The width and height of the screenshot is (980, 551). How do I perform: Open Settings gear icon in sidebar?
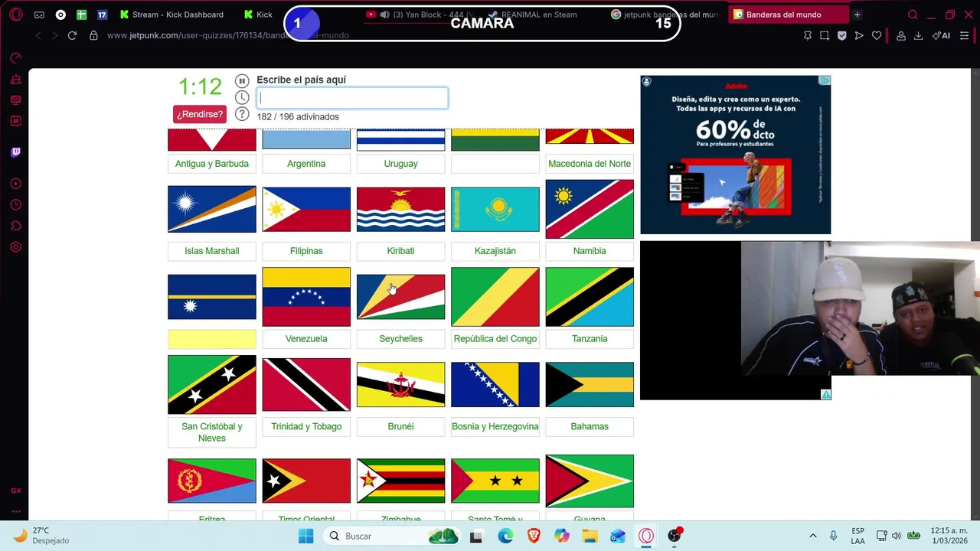pos(16,247)
